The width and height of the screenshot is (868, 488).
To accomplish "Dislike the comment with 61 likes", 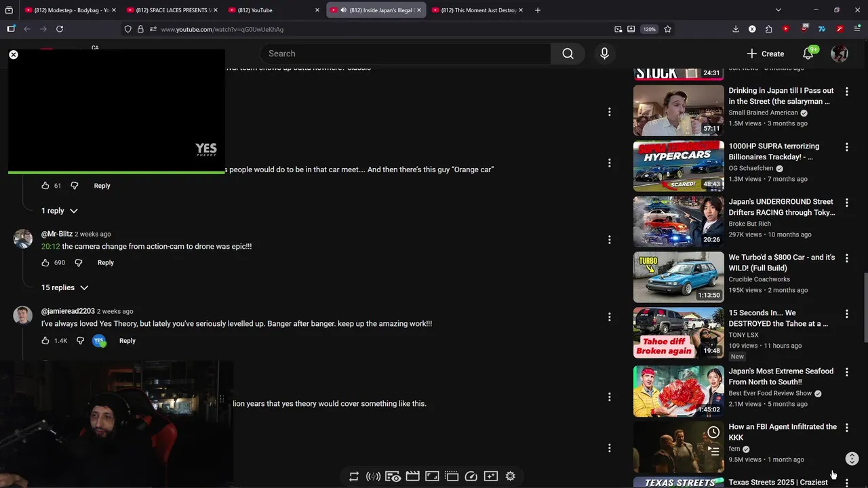I will [75, 186].
